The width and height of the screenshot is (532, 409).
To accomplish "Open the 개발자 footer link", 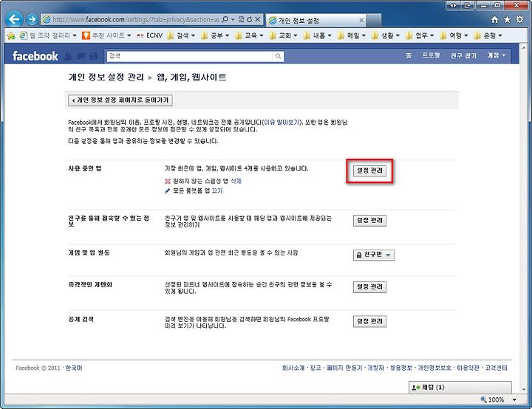I will [375, 368].
